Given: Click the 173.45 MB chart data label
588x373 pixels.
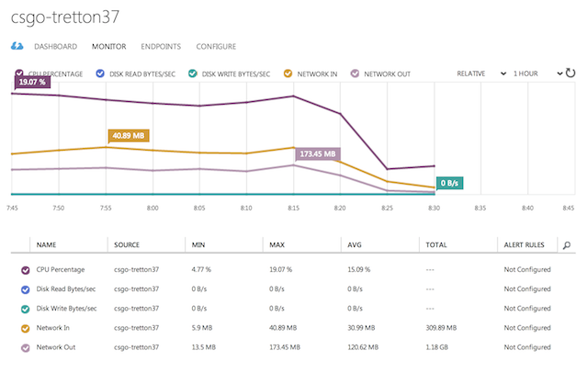Looking at the screenshot, I should click(x=318, y=154).
